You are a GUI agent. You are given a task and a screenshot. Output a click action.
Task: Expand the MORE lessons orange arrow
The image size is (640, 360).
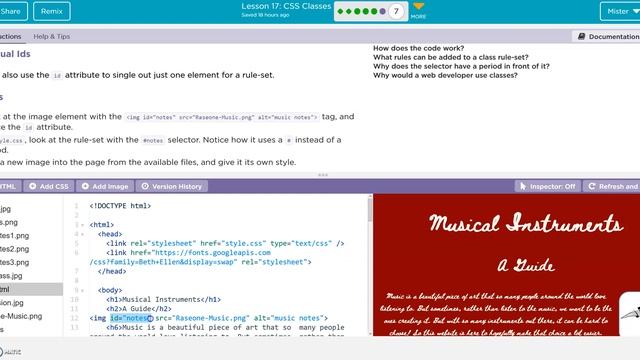[418, 7]
